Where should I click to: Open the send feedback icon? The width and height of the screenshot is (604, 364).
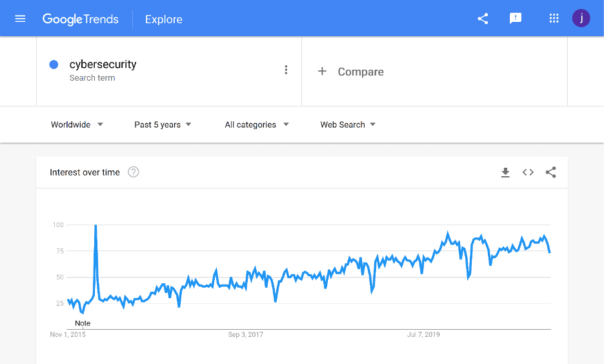click(516, 19)
